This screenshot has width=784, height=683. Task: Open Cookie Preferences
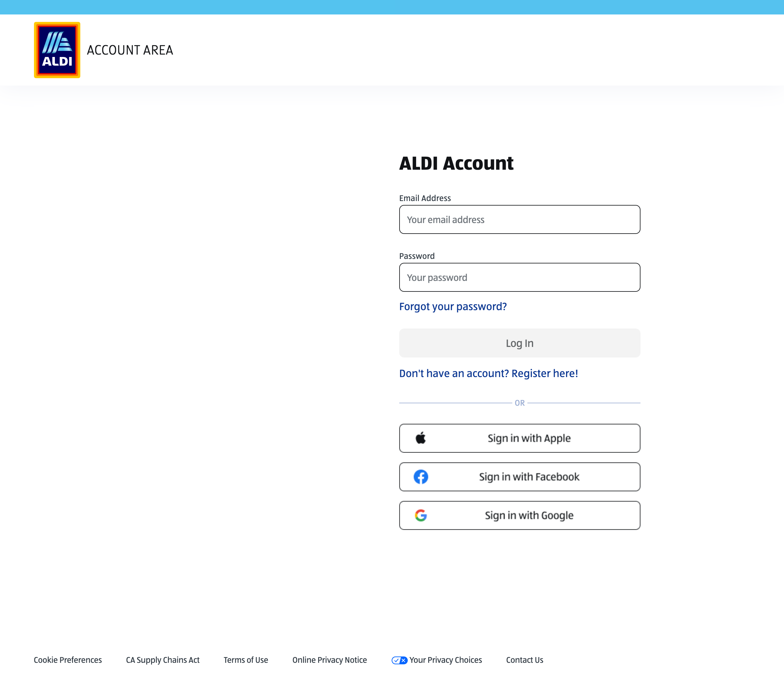(x=68, y=660)
